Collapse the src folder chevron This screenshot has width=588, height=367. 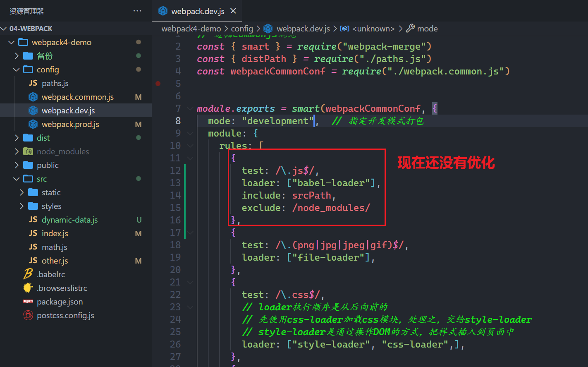(x=17, y=179)
